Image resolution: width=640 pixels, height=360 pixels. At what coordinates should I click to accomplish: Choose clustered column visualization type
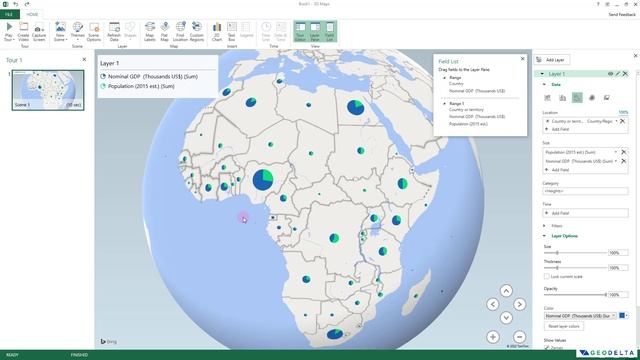(562, 98)
